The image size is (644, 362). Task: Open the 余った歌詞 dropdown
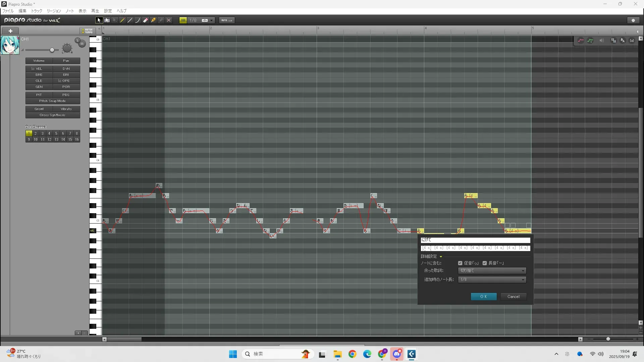[492, 270]
